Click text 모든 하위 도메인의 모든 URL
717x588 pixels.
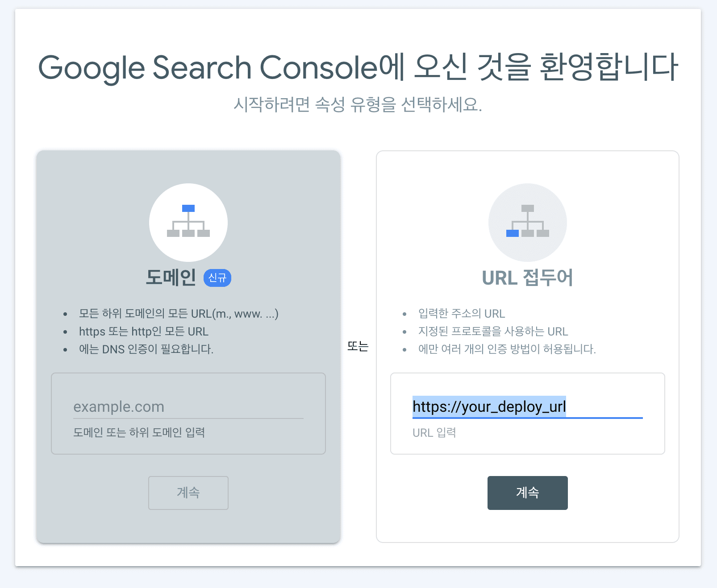pyautogui.click(x=179, y=314)
